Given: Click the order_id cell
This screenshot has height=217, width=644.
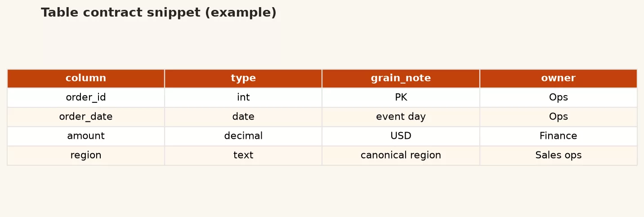Looking at the screenshot, I should pyautogui.click(x=86, y=97).
